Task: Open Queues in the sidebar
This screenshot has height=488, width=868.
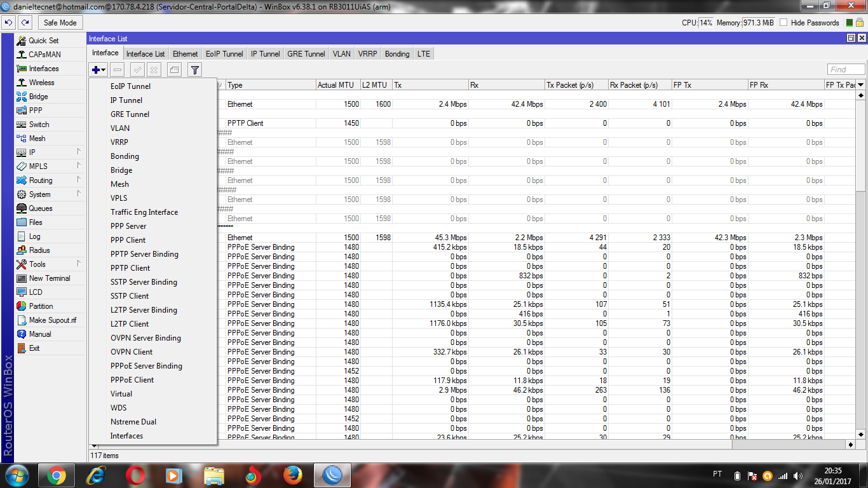Action: [x=41, y=208]
